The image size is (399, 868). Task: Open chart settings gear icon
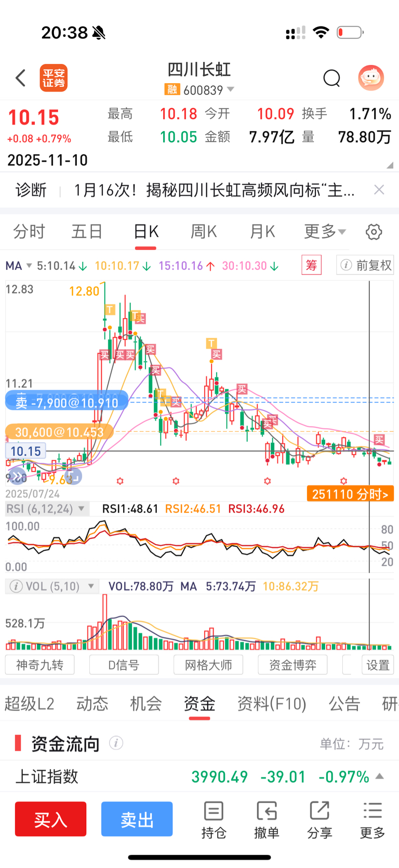click(374, 232)
